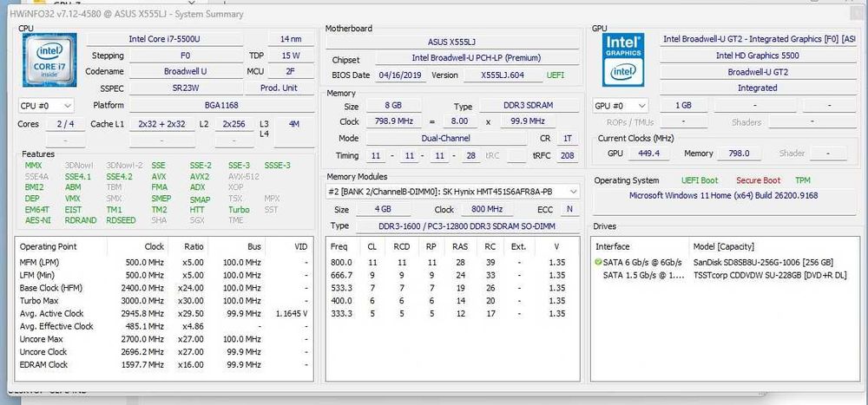Click the Turbo Max operating point row
The image size is (868, 405).
coord(163,301)
